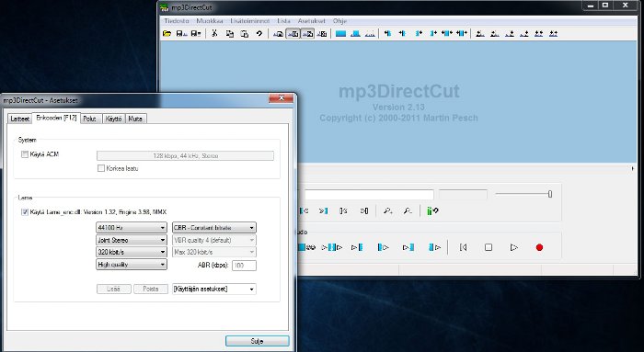Click the green bars reset icon

click(x=432, y=210)
